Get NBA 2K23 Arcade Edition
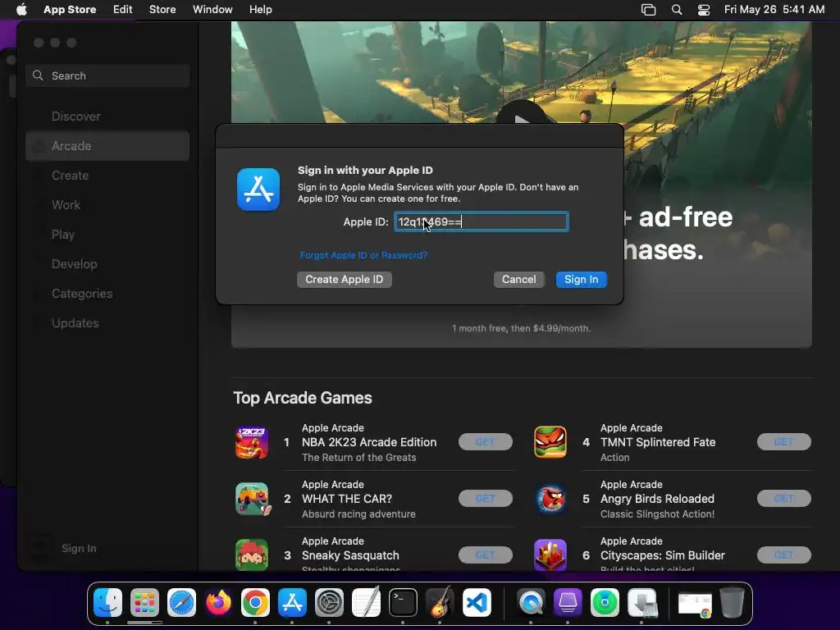 click(x=486, y=442)
